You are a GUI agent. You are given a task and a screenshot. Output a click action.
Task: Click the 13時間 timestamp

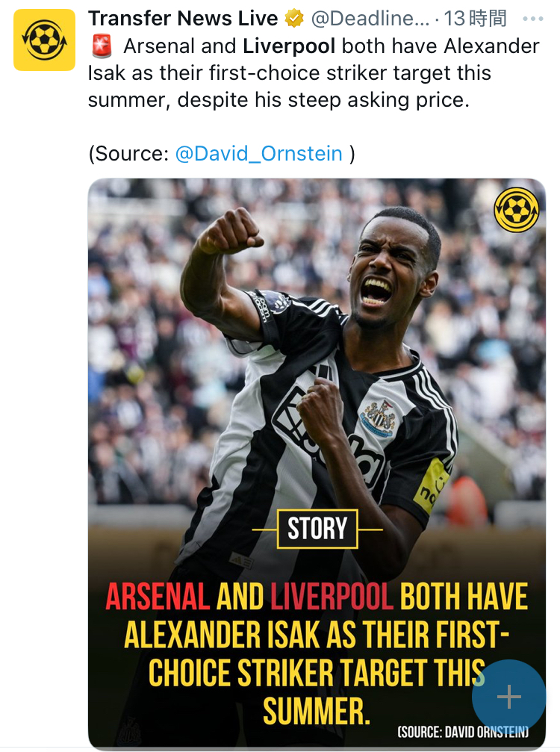pos(476,19)
